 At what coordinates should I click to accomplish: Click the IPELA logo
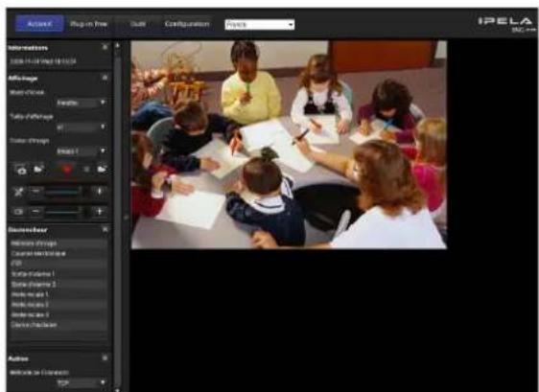pos(504,21)
